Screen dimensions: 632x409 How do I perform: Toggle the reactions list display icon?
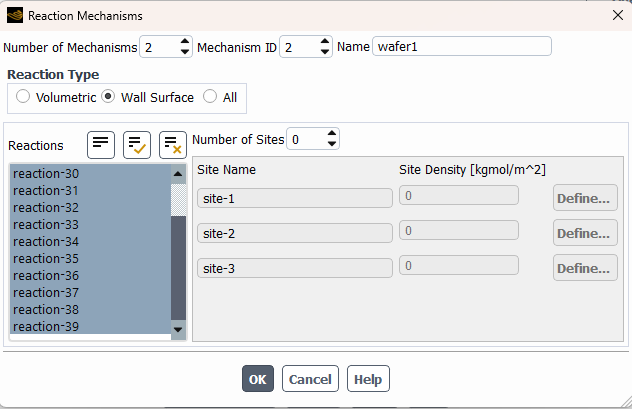(x=101, y=145)
